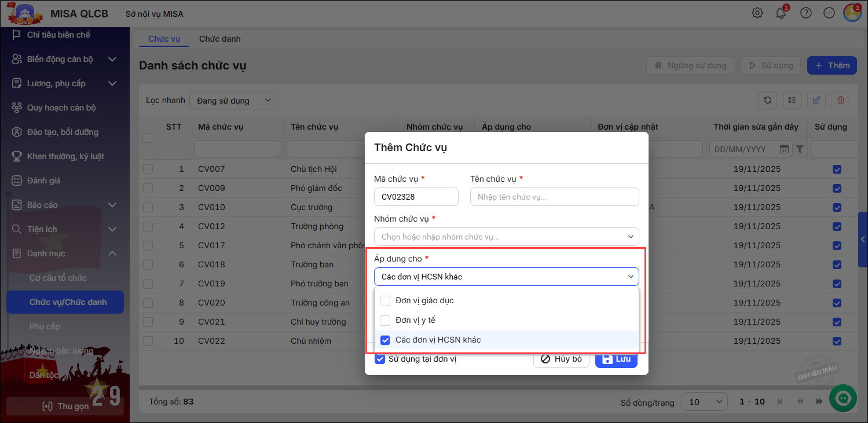
Task: Click the column settings list icon
Action: (792, 100)
